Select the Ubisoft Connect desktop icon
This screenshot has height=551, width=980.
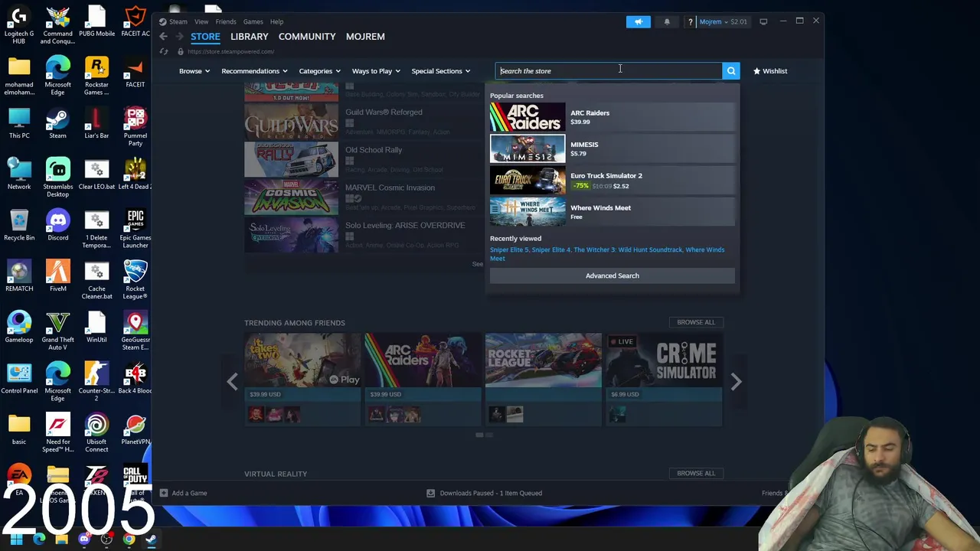pyautogui.click(x=96, y=434)
